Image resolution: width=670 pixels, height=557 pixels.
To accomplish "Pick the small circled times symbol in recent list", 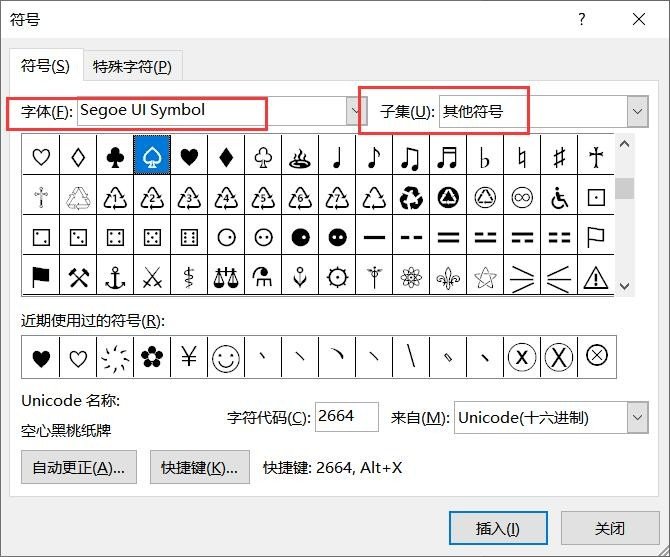I will tap(597, 357).
